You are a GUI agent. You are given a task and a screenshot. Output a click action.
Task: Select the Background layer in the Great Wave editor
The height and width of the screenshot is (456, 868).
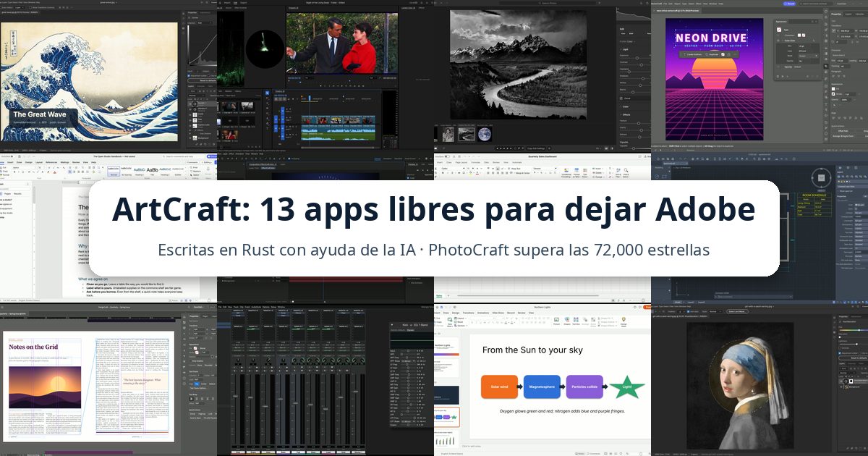(204, 138)
